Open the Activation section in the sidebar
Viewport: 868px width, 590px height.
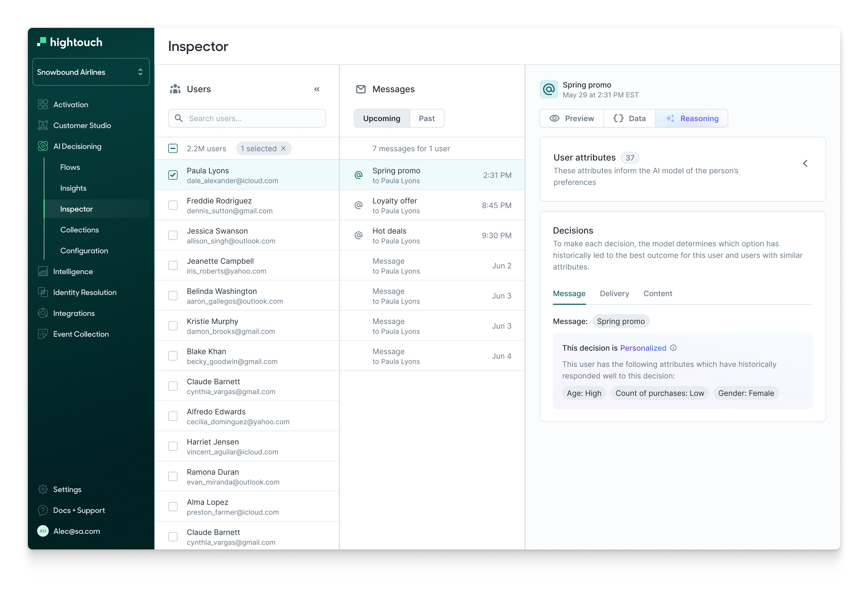click(70, 105)
